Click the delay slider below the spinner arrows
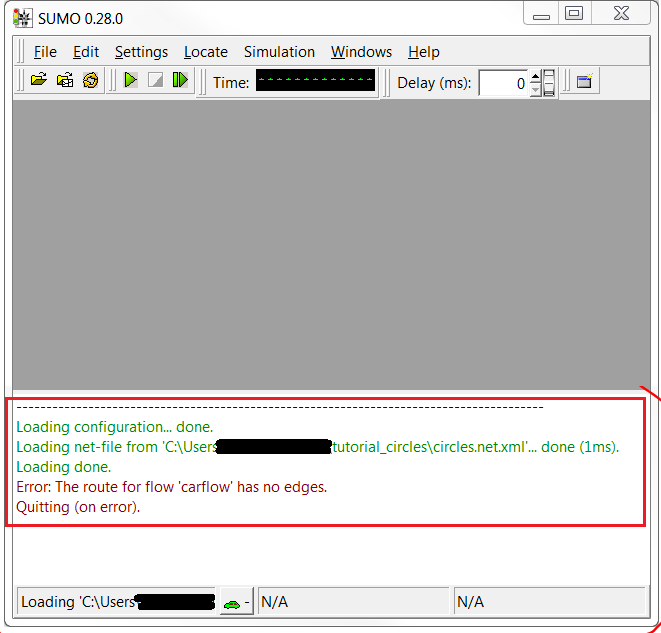Screen dimensions: 661x633 pyautogui.click(x=549, y=83)
